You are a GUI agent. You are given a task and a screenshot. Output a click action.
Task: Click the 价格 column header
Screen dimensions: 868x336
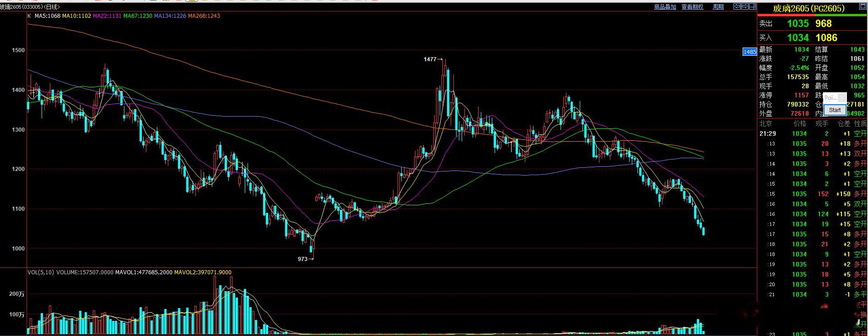(x=800, y=124)
